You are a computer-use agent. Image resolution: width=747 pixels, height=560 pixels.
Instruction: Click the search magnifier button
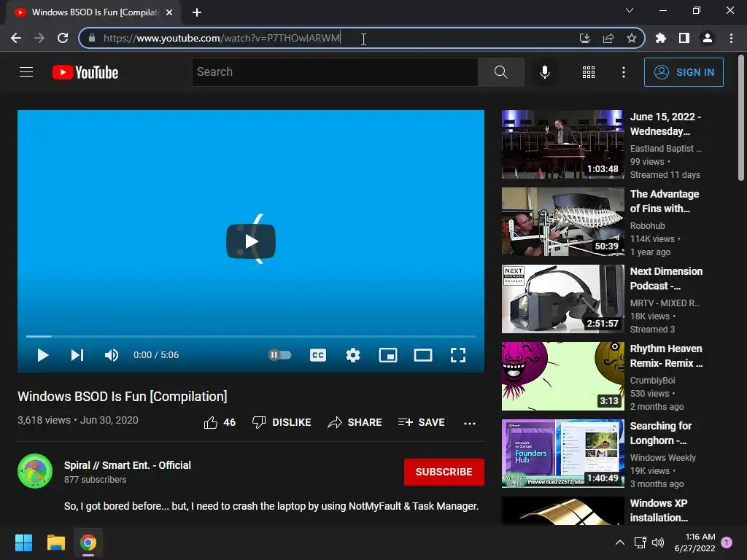pyautogui.click(x=500, y=72)
